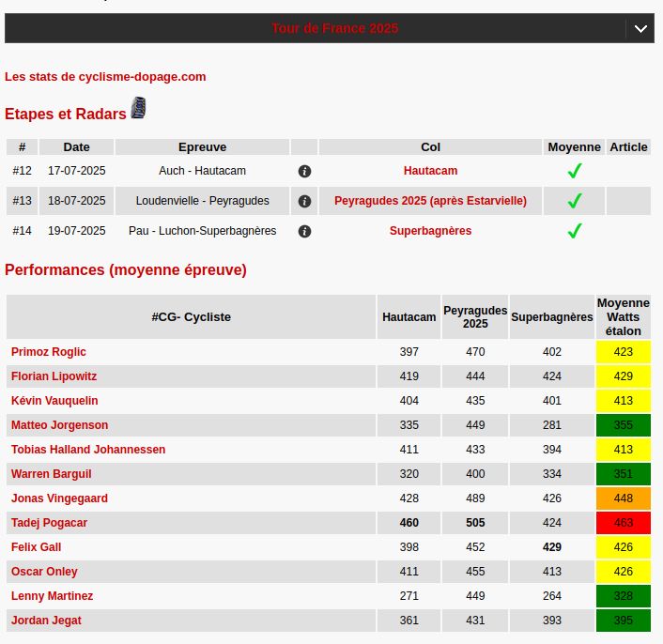663x644 pixels.
Task: Open info icon for Loudenvielle - Peyragudes stage
Action: click(304, 201)
